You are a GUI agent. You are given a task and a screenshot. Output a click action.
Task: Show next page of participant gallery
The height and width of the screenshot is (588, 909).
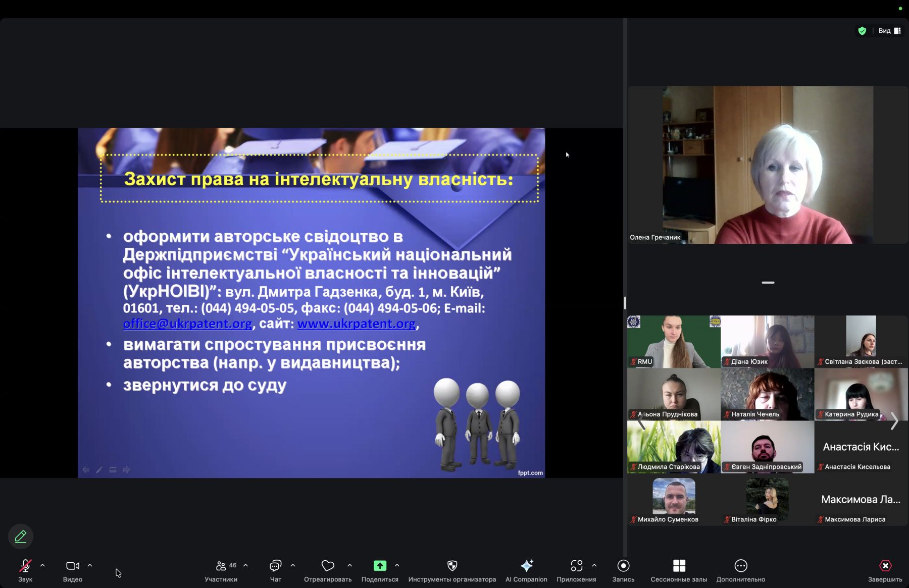point(894,421)
